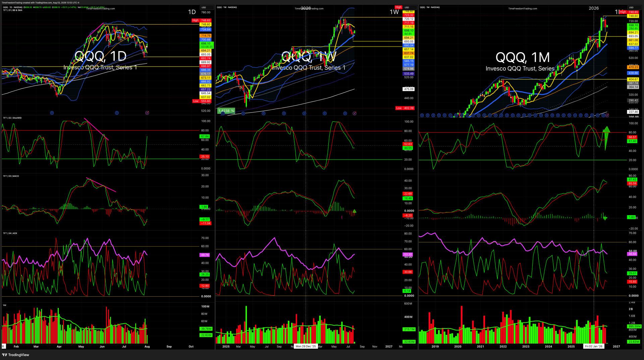Click the 734.84 price label on daily chart
Image resolution: width=644 pixels, height=360 pixels.
click(x=206, y=29)
